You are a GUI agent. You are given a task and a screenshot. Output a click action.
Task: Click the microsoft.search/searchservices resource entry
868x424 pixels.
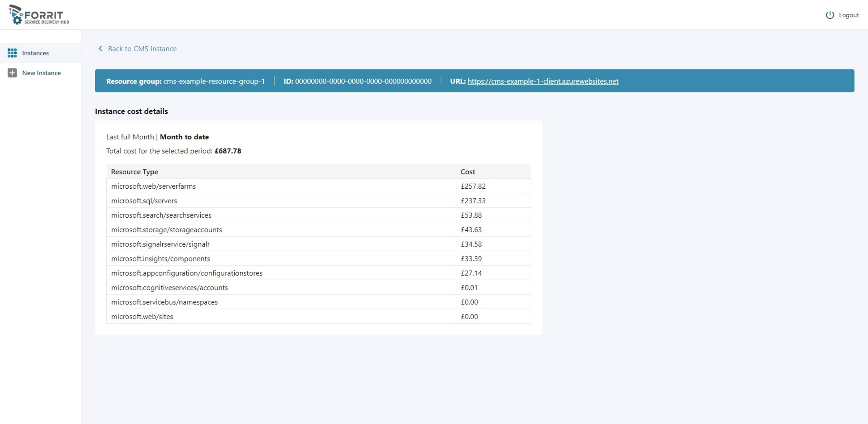pyautogui.click(x=161, y=215)
